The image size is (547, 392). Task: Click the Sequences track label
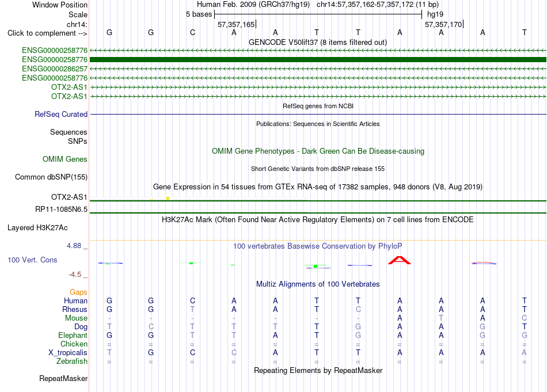tap(69, 132)
